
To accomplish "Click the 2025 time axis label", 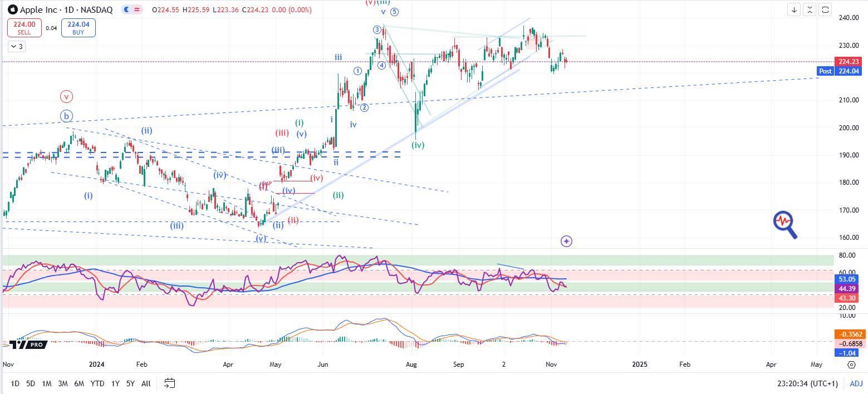I will (640, 365).
